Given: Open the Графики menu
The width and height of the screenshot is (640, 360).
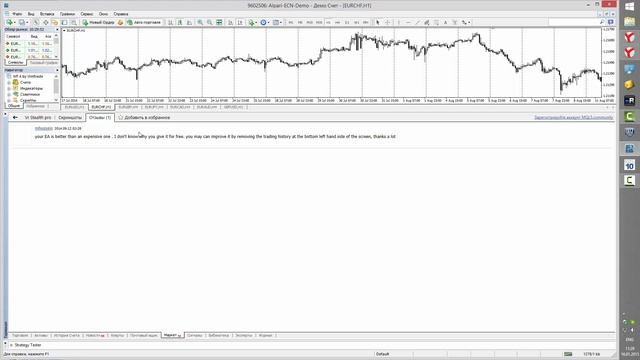Looking at the screenshot, I should (67, 14).
